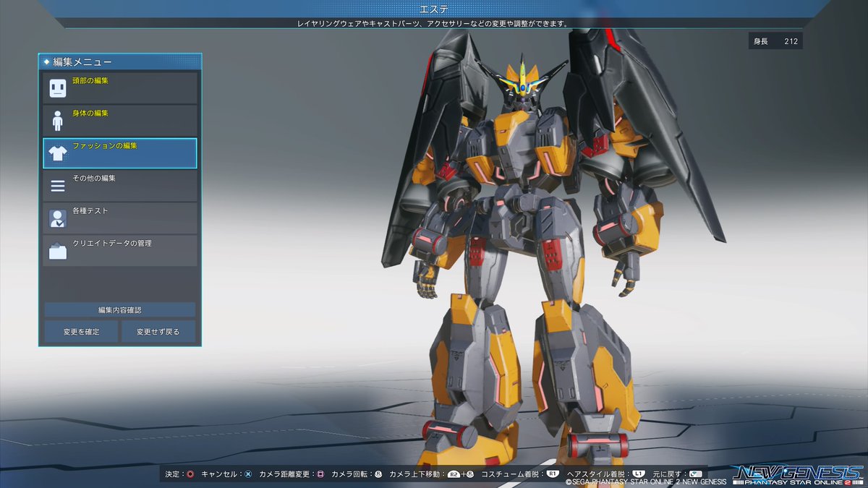The height and width of the screenshot is (488, 868).
Task: Confirm changes with 変更を確定
Action: point(80,332)
